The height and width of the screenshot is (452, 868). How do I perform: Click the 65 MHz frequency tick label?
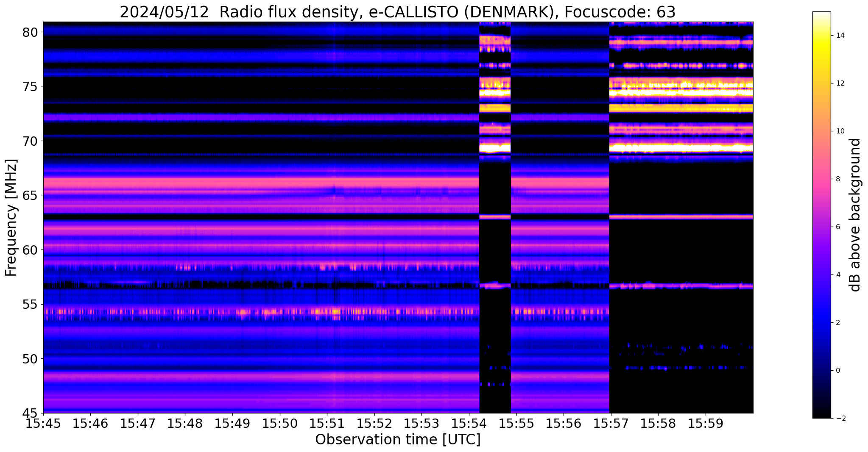30,195
